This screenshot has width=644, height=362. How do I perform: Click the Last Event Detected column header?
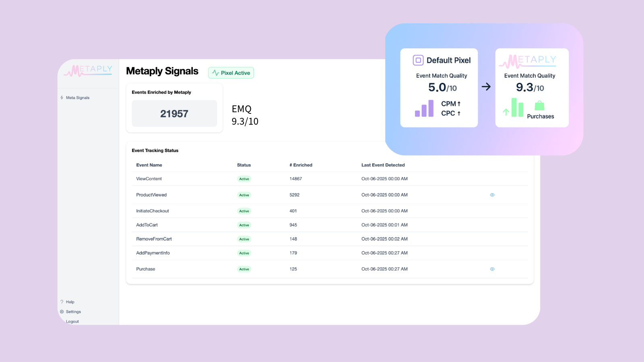pyautogui.click(x=383, y=165)
